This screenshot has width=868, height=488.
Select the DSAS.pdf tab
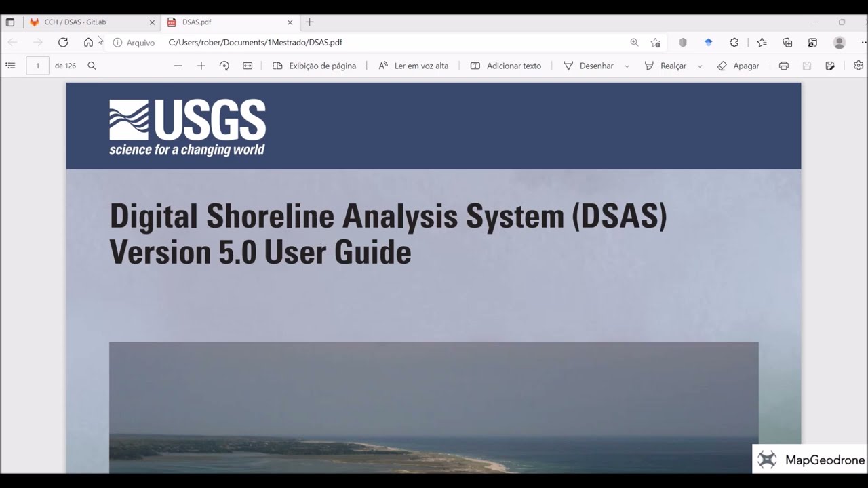pyautogui.click(x=230, y=22)
